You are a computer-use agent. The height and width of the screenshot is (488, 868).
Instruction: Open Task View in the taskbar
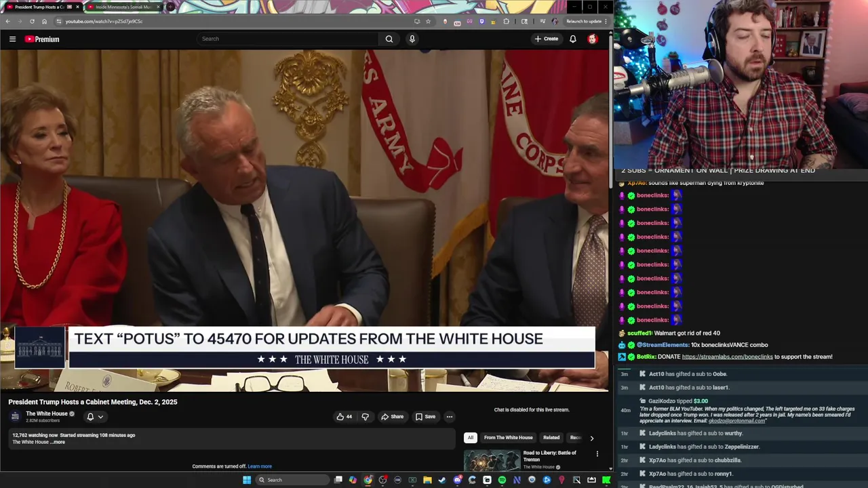pos(338,480)
